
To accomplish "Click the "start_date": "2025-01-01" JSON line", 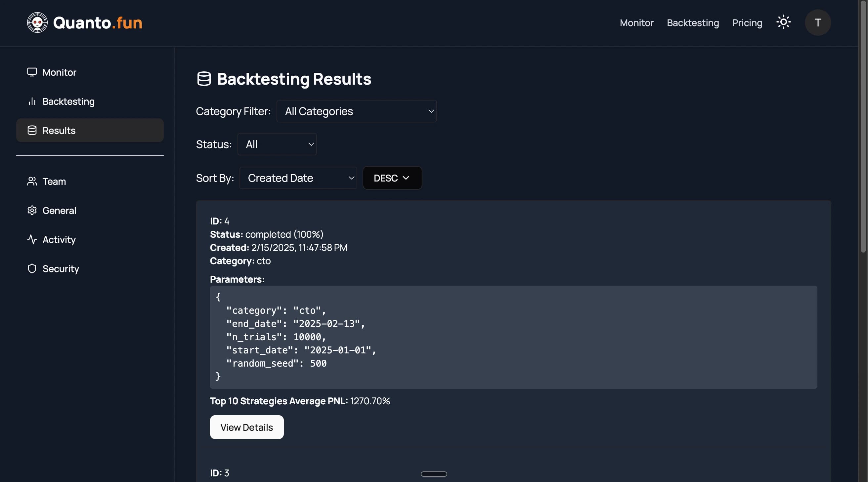I will coord(301,350).
